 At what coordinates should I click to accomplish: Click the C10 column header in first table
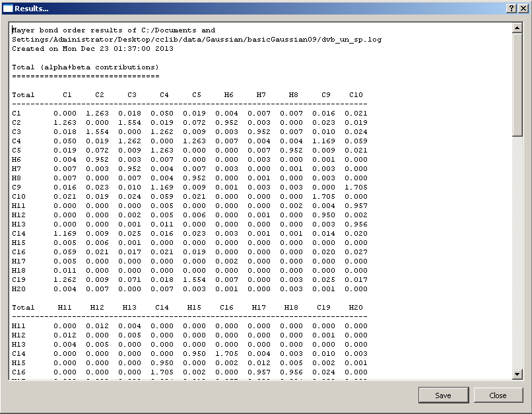pos(356,94)
